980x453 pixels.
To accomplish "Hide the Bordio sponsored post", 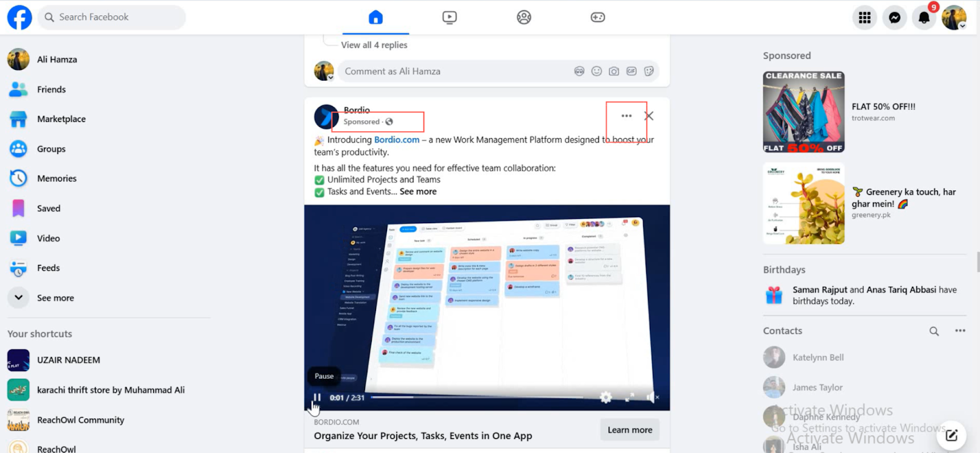I will (x=649, y=116).
